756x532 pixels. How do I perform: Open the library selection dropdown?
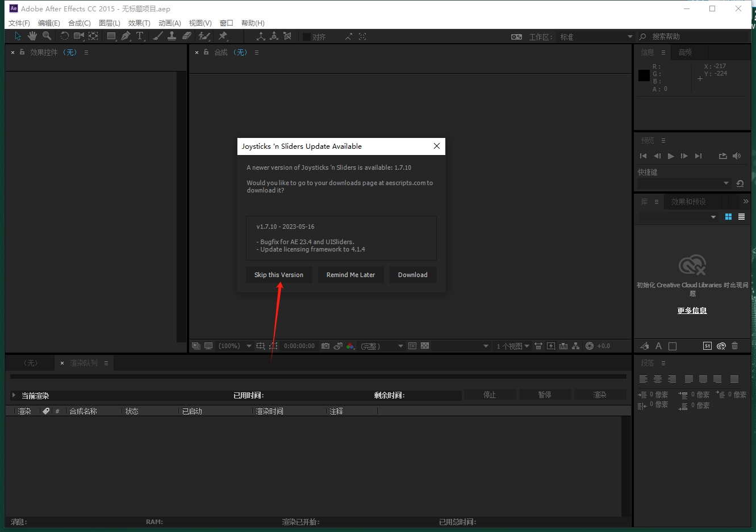click(678, 217)
